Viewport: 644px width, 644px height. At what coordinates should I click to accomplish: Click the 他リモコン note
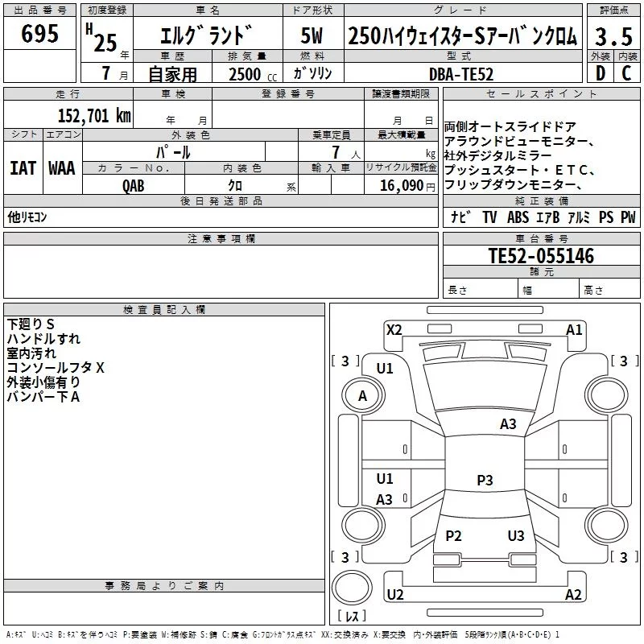(x=27, y=217)
